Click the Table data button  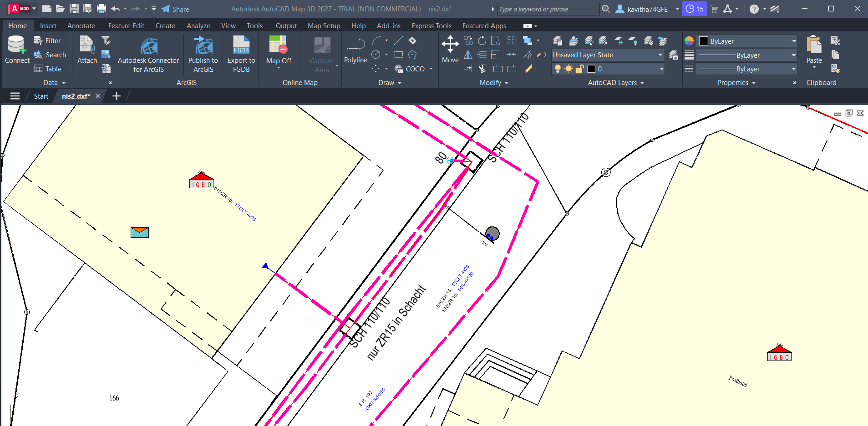pos(48,69)
